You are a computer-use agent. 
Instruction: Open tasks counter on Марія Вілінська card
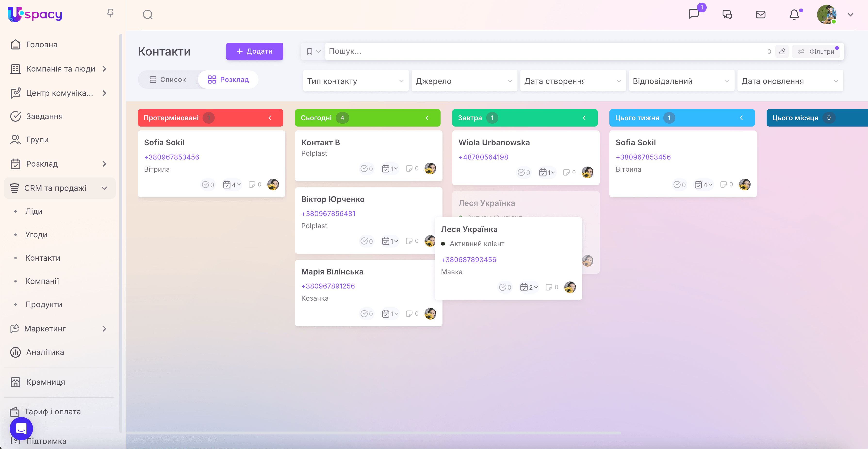367,313
